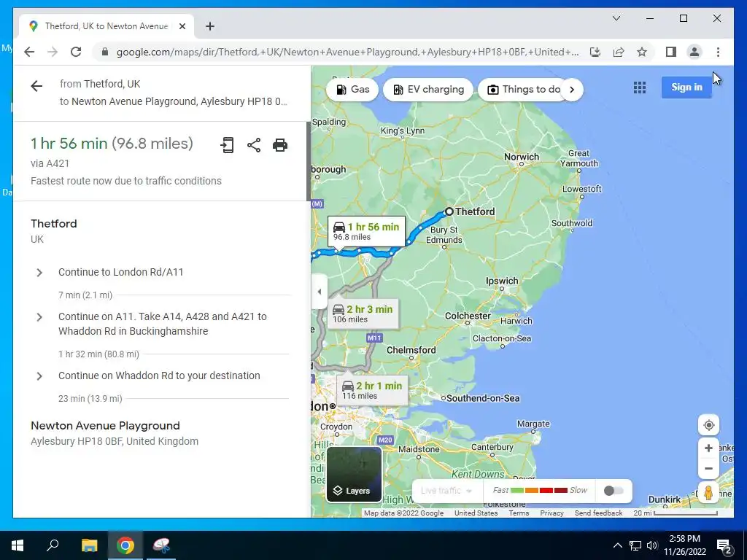This screenshot has width=747, height=560.
Task: Open File Explorer from taskbar
Action: tap(89, 545)
